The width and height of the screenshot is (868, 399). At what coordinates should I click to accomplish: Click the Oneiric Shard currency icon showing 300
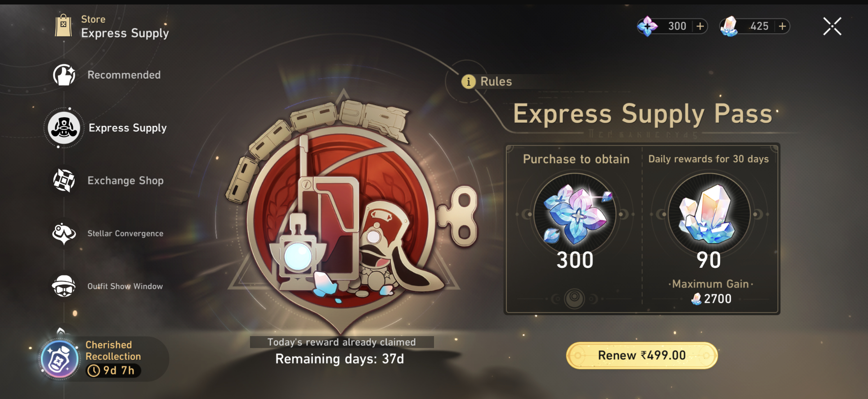click(x=648, y=26)
